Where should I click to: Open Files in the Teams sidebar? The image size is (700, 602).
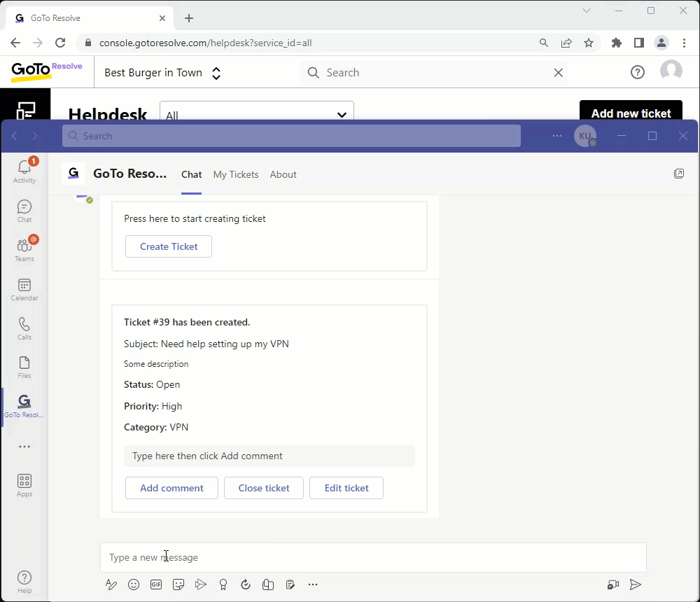click(24, 367)
